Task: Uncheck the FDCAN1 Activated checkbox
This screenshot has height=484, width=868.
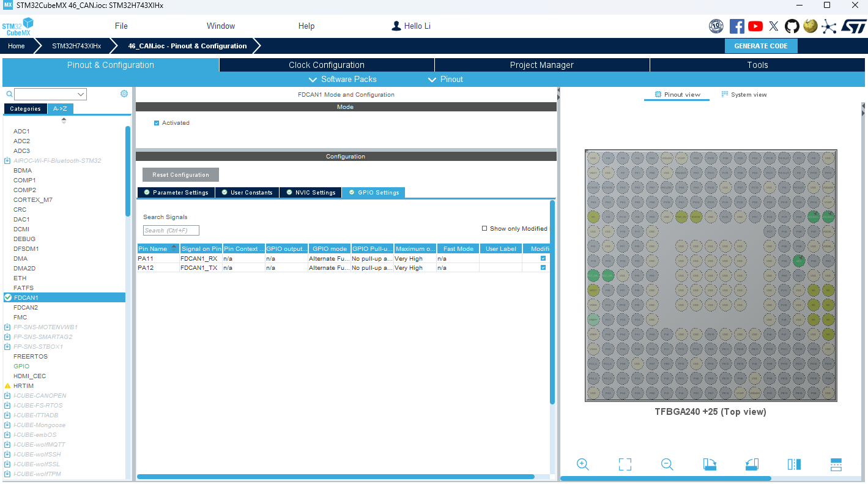Action: (x=157, y=123)
